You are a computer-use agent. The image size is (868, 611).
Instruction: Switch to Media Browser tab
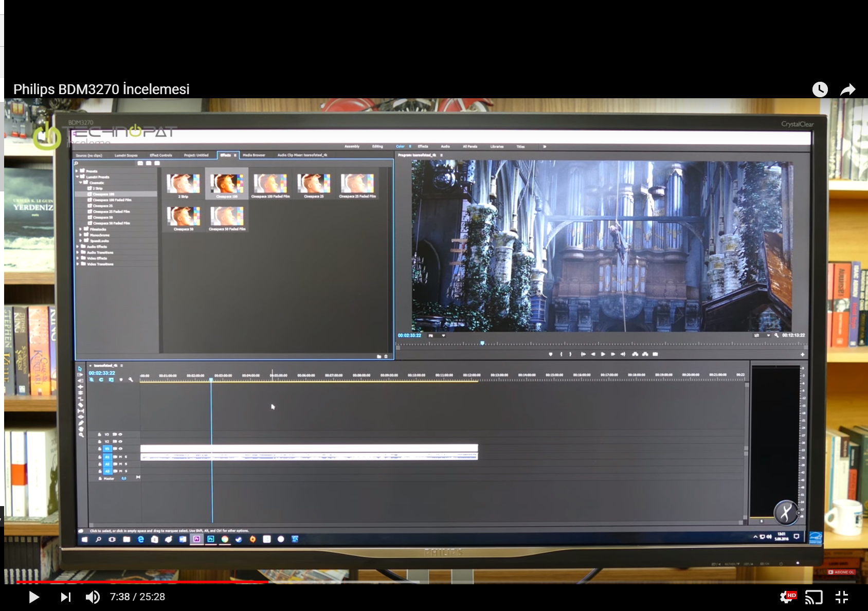254,155
